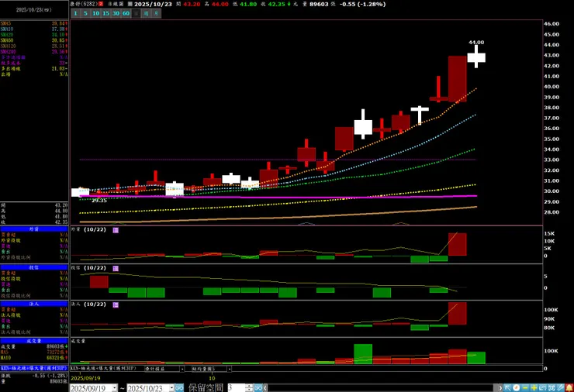Select the monthly (月) period button
The height and width of the screenshot is (392, 574).
click(157, 13)
